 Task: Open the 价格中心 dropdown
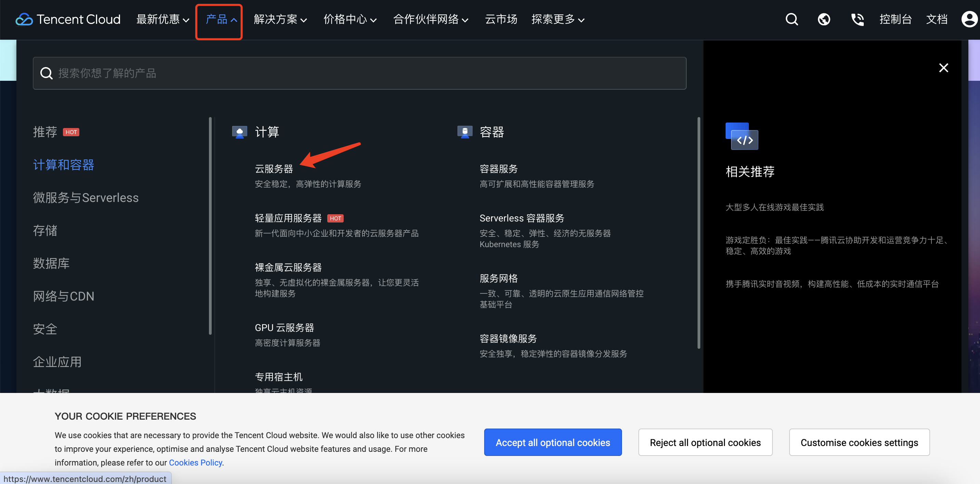click(x=349, y=20)
